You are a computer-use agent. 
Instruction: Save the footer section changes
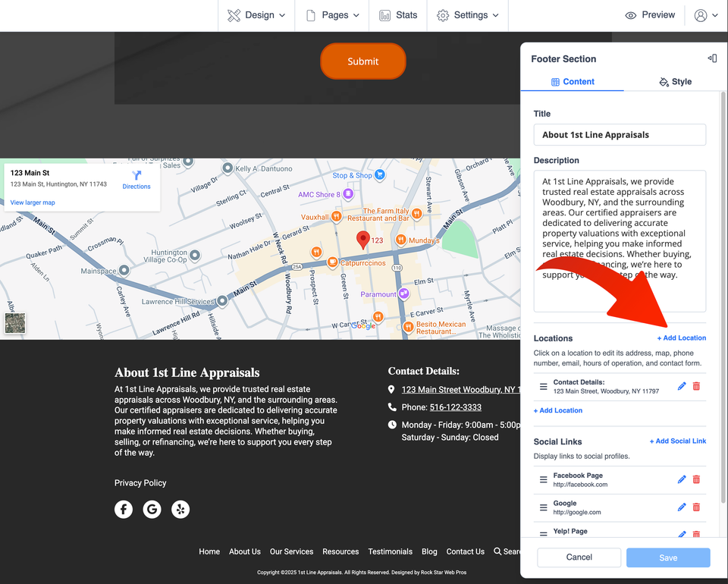coord(668,557)
